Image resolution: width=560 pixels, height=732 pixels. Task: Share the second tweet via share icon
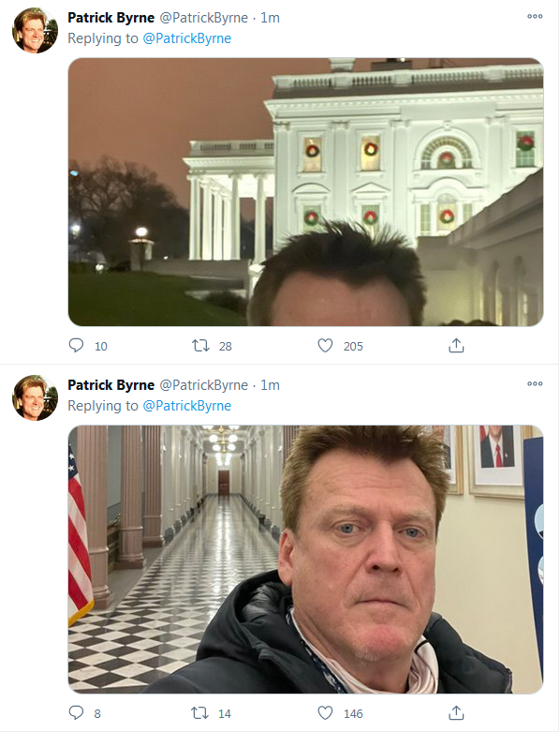[x=456, y=713]
